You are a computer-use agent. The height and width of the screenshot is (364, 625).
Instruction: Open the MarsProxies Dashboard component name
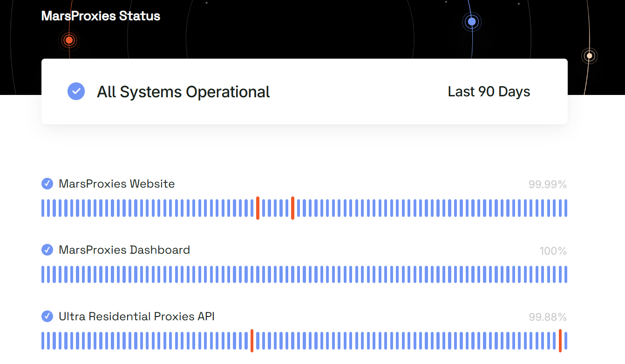(x=124, y=250)
